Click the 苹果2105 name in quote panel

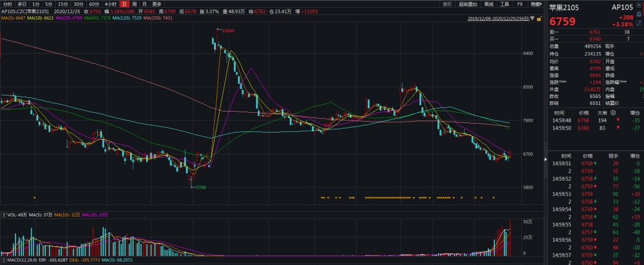563,7
